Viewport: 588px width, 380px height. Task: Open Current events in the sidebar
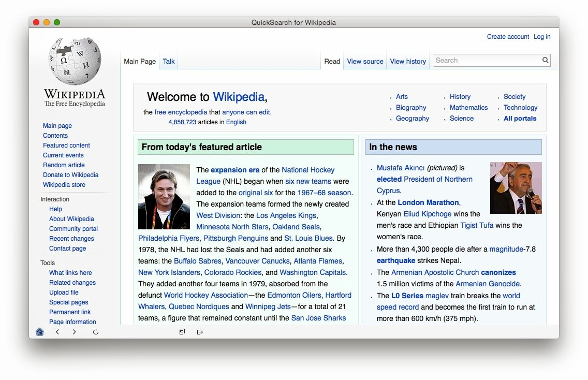tap(63, 155)
